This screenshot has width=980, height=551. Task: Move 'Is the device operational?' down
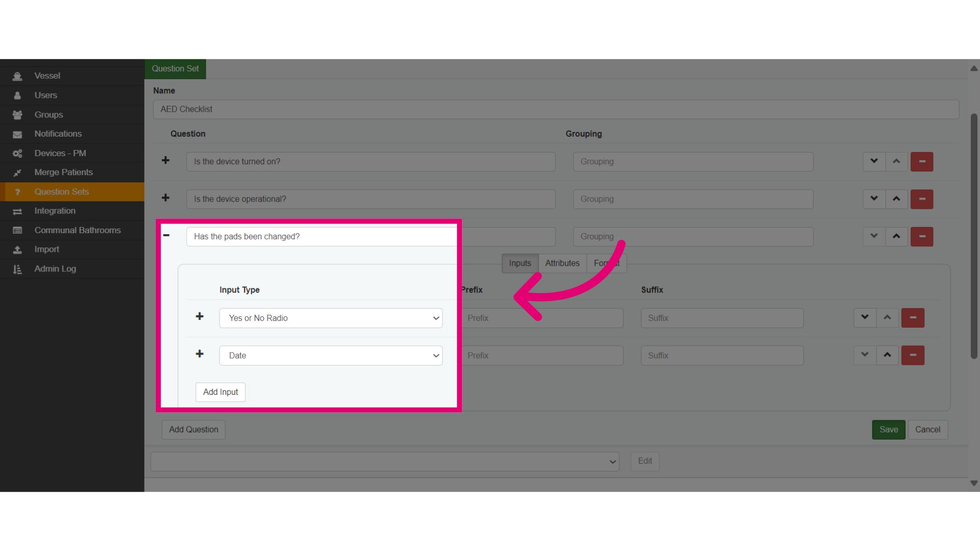click(x=874, y=199)
